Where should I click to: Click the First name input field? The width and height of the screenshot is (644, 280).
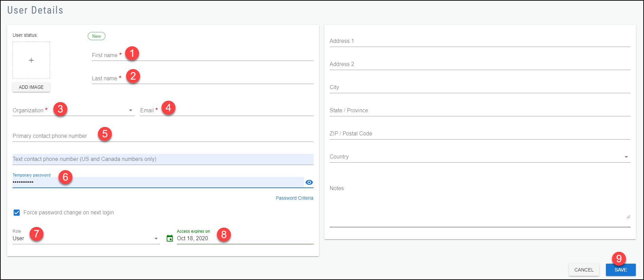click(202, 55)
